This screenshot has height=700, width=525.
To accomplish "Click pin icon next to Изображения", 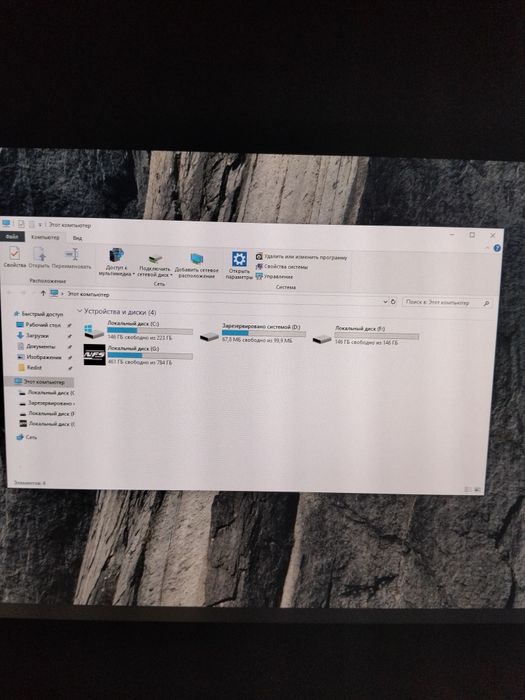I will click(69, 358).
